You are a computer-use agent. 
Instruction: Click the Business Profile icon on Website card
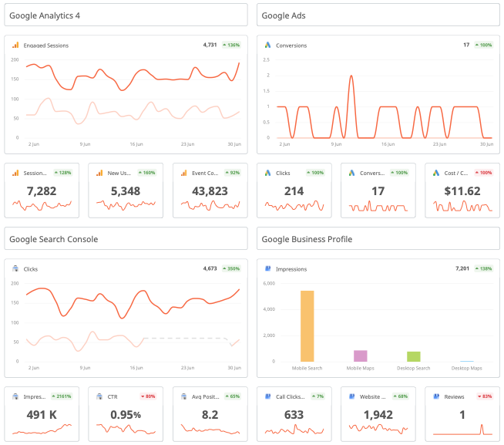click(351, 396)
